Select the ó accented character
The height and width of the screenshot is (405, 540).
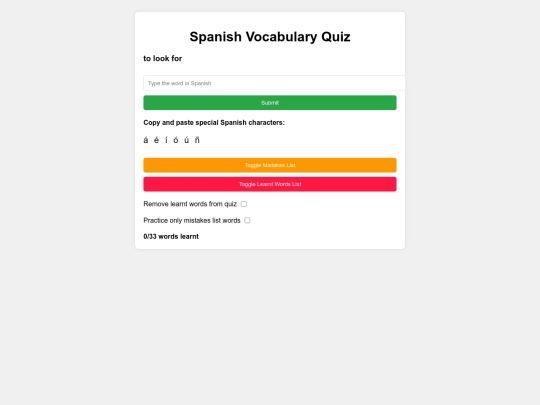point(176,140)
